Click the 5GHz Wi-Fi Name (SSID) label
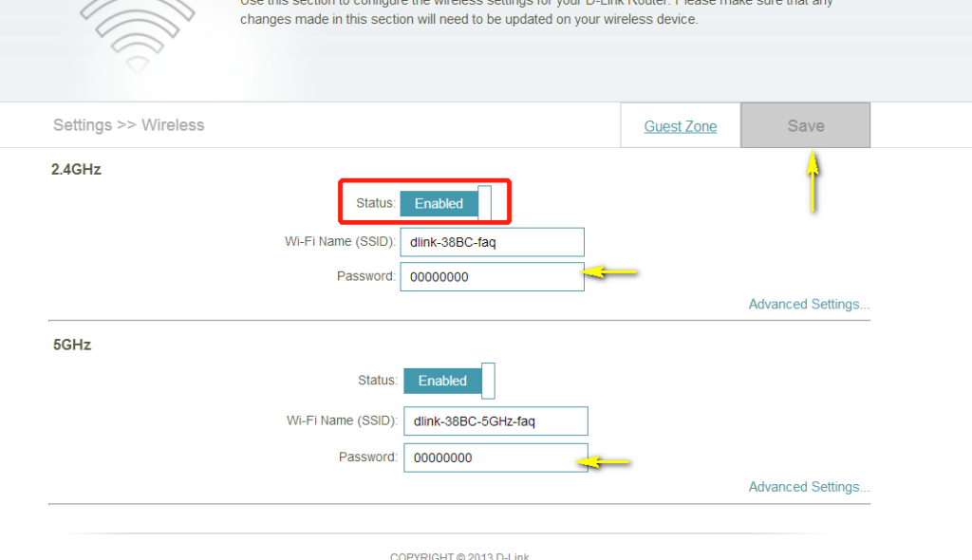Image resolution: width=972 pixels, height=560 pixels. coord(342,420)
